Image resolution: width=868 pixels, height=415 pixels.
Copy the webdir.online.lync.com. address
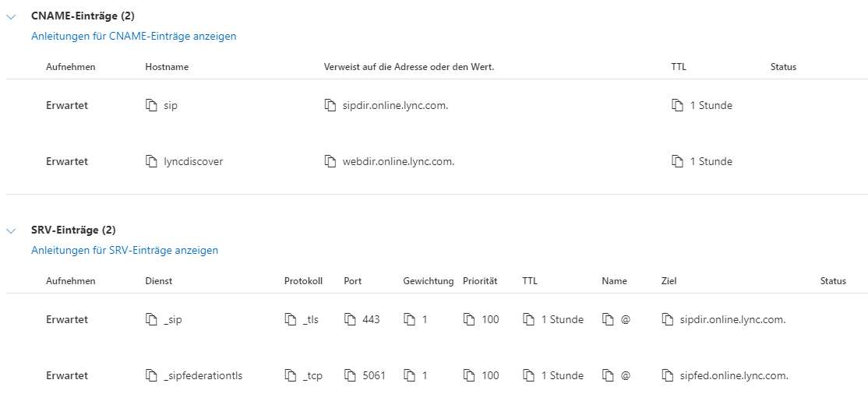click(x=330, y=162)
